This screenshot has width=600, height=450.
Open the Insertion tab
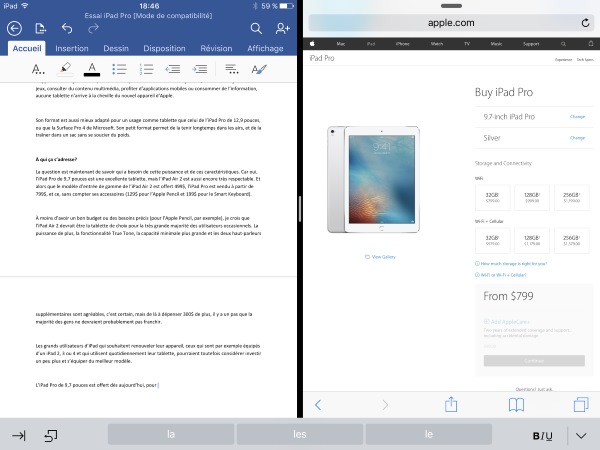click(x=72, y=49)
